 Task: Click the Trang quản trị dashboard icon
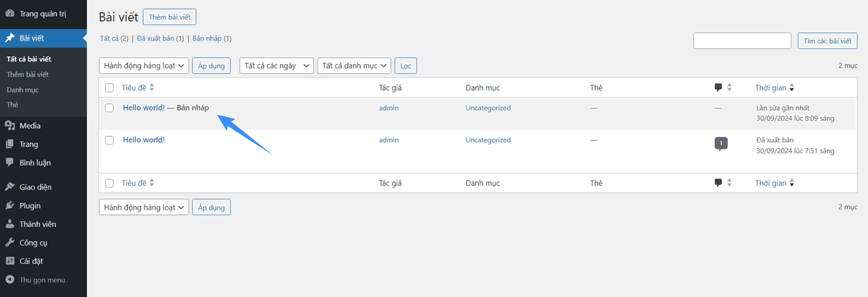pos(9,12)
